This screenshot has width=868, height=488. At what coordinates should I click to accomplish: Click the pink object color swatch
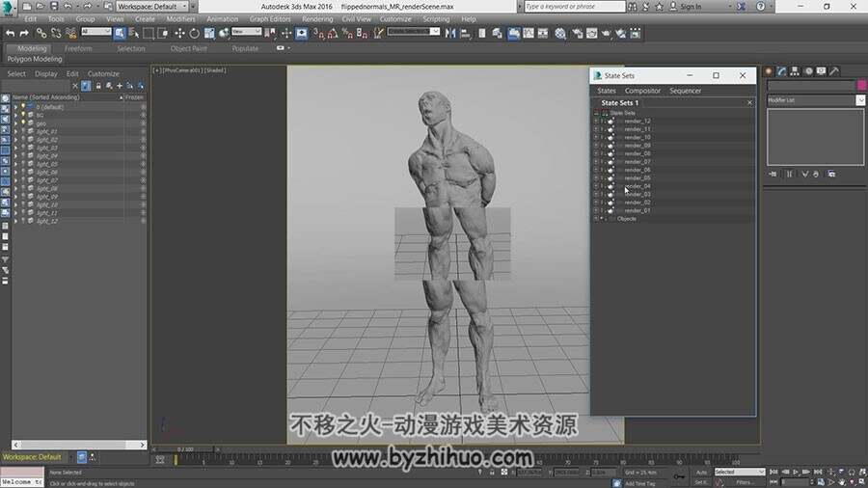click(861, 85)
